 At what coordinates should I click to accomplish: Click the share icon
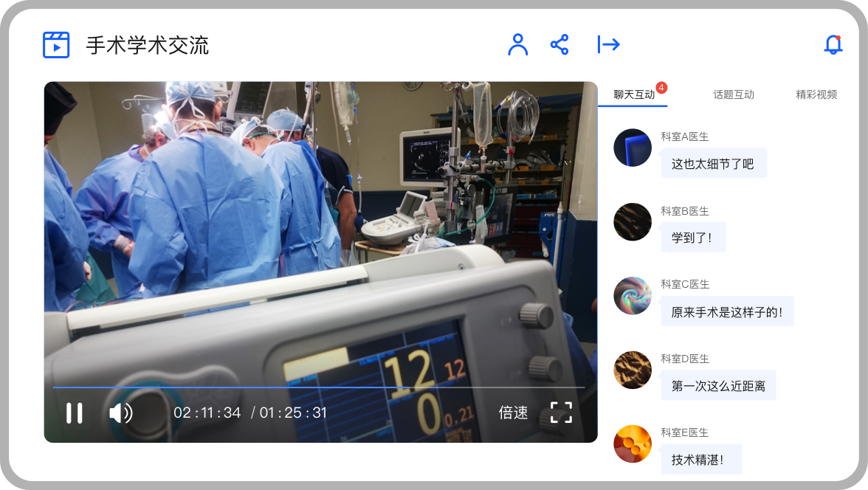(x=559, y=45)
